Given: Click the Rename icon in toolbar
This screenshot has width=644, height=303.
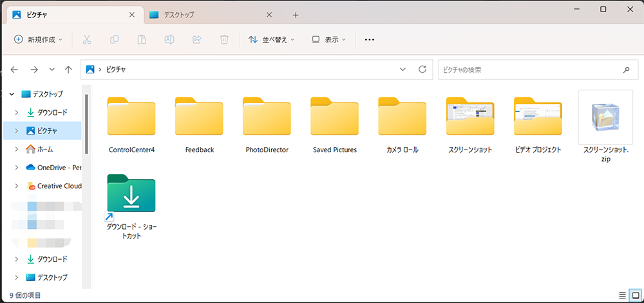Looking at the screenshot, I should pos(169,39).
